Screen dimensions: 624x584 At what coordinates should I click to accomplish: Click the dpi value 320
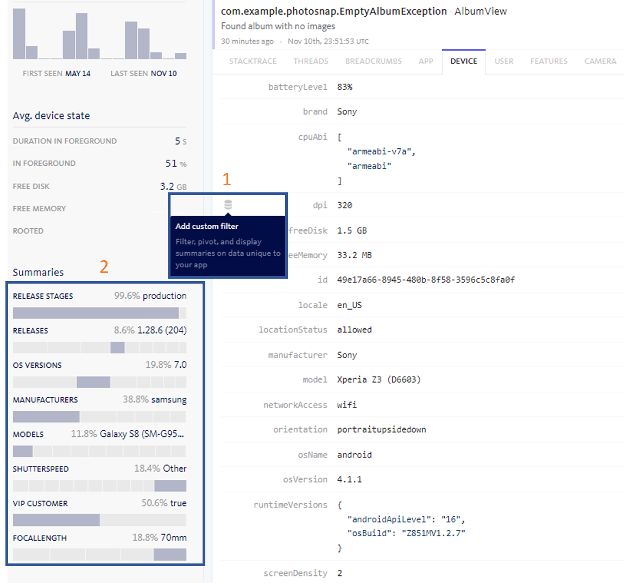pyautogui.click(x=345, y=205)
